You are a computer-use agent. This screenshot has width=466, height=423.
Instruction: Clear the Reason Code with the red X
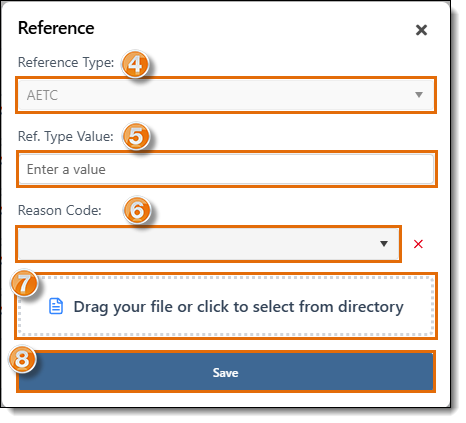click(418, 244)
